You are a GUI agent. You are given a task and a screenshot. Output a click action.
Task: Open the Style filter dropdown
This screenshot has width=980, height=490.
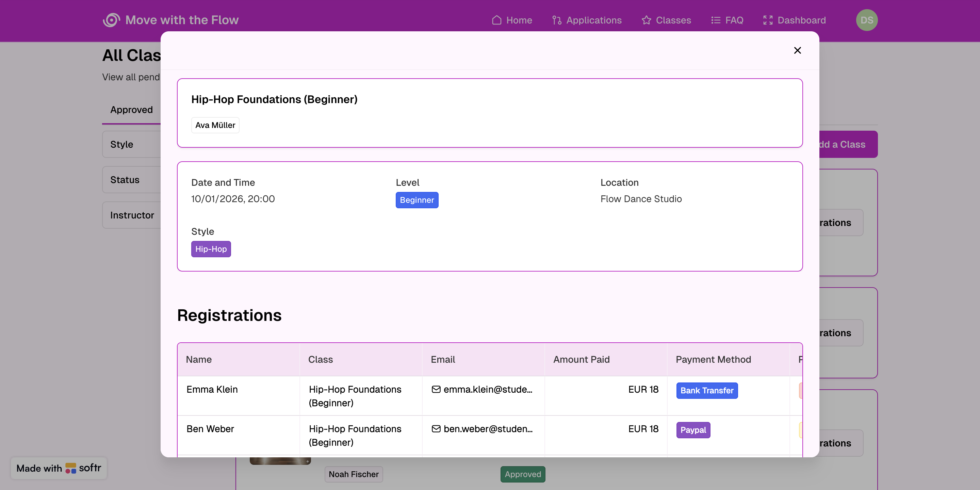click(x=131, y=145)
